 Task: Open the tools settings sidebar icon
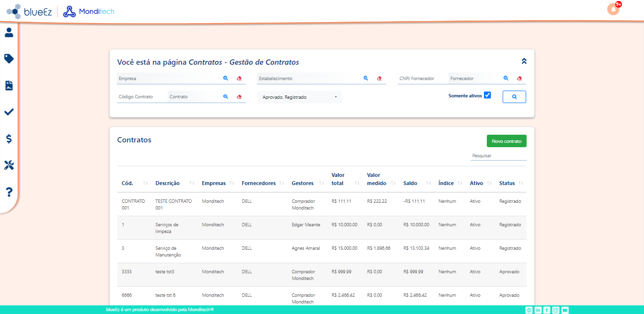9,165
